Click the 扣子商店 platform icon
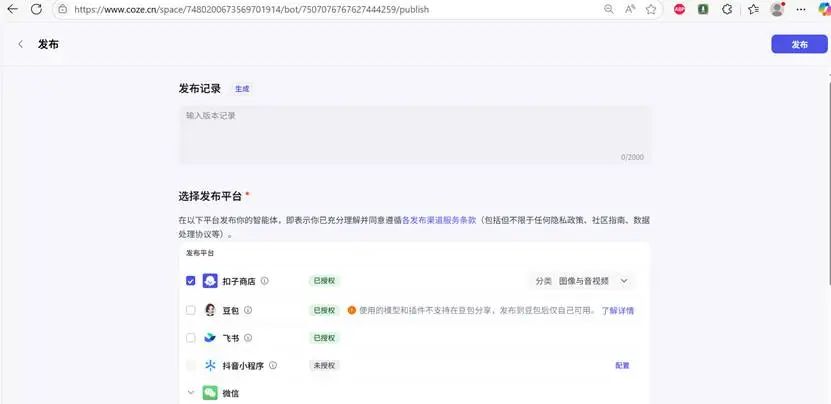Image resolution: width=831 pixels, height=404 pixels. (210, 281)
